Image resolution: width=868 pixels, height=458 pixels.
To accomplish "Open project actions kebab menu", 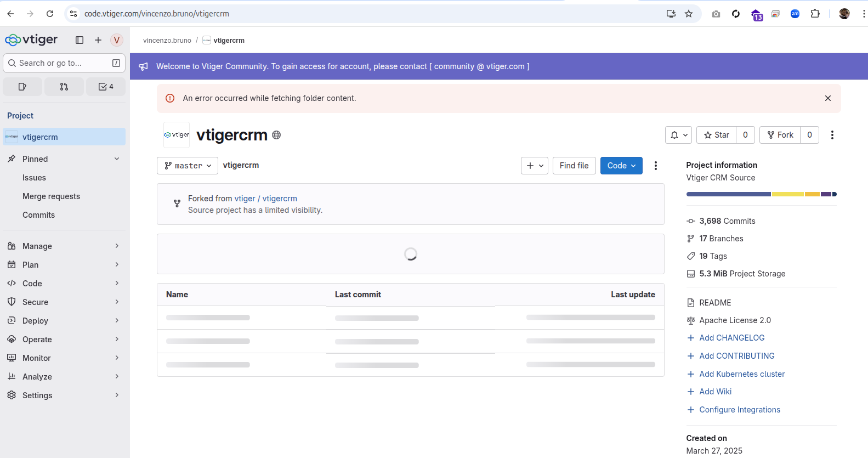I will click(832, 135).
